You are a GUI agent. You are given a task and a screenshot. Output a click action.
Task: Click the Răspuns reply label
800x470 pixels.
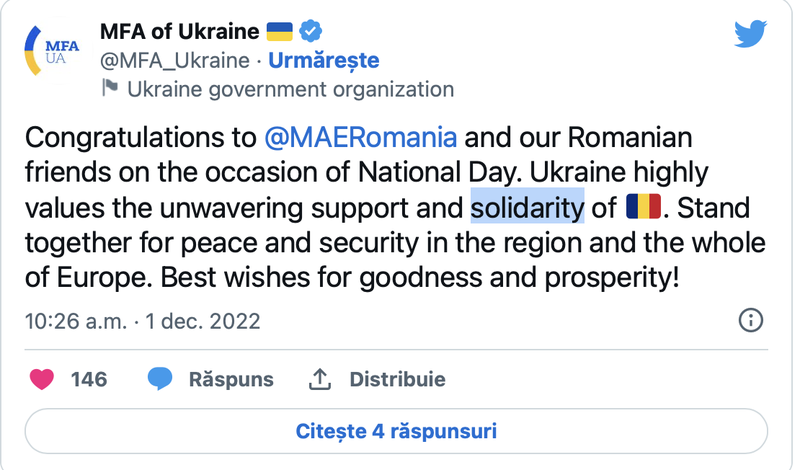click(231, 379)
